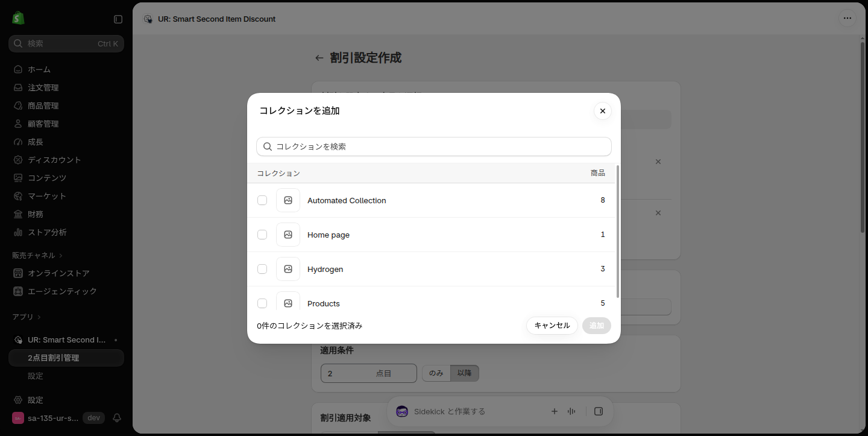
Task: Click the ディスカウント badge icon
Action: coord(18,160)
